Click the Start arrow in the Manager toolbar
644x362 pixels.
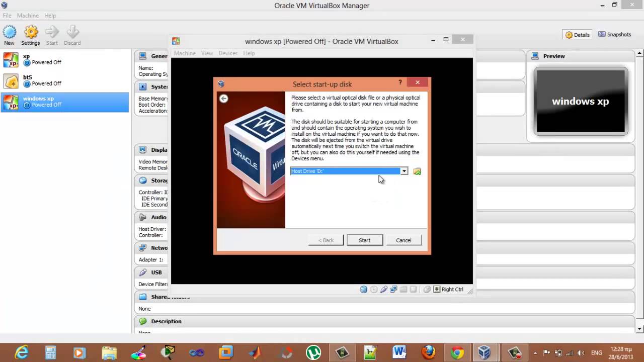pyautogui.click(x=52, y=36)
